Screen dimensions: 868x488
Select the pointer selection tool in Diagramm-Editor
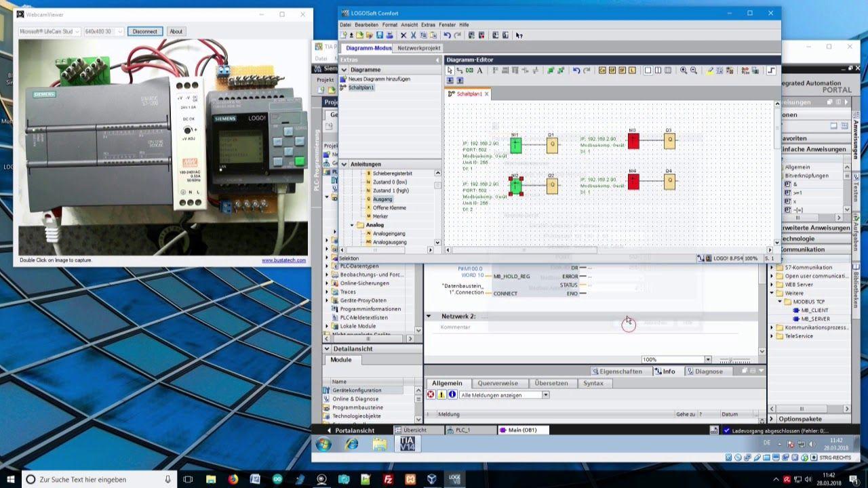450,70
